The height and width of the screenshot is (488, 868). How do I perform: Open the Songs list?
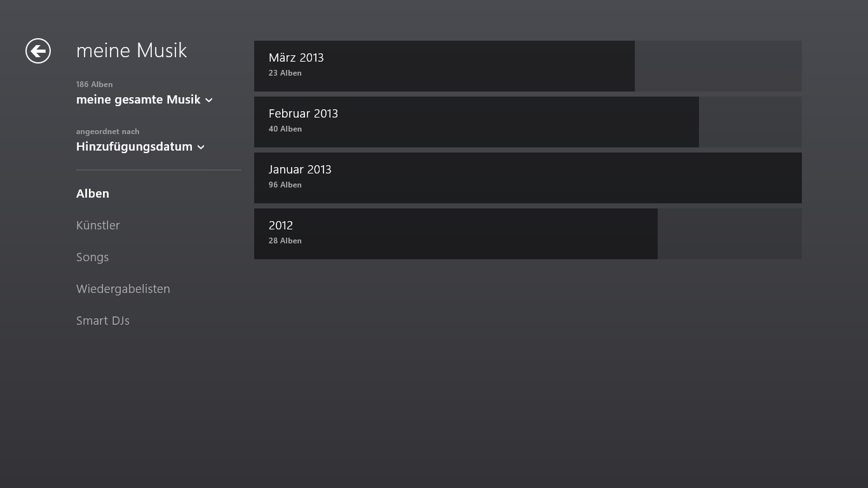pyautogui.click(x=93, y=257)
